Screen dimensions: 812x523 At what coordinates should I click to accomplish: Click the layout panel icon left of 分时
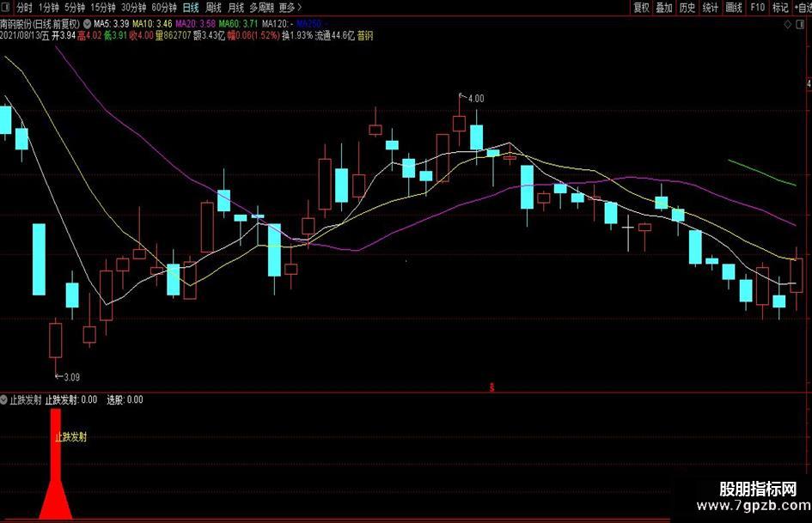[x=5, y=7]
